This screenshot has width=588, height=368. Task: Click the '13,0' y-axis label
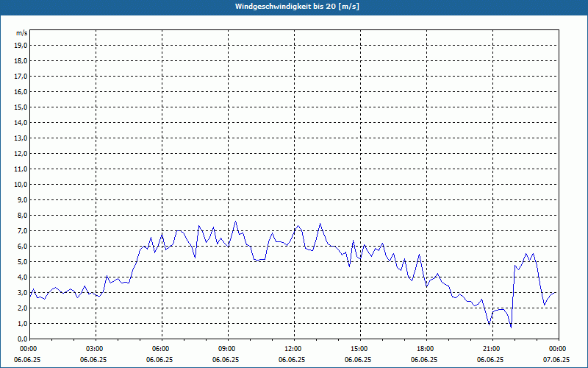pos(21,138)
